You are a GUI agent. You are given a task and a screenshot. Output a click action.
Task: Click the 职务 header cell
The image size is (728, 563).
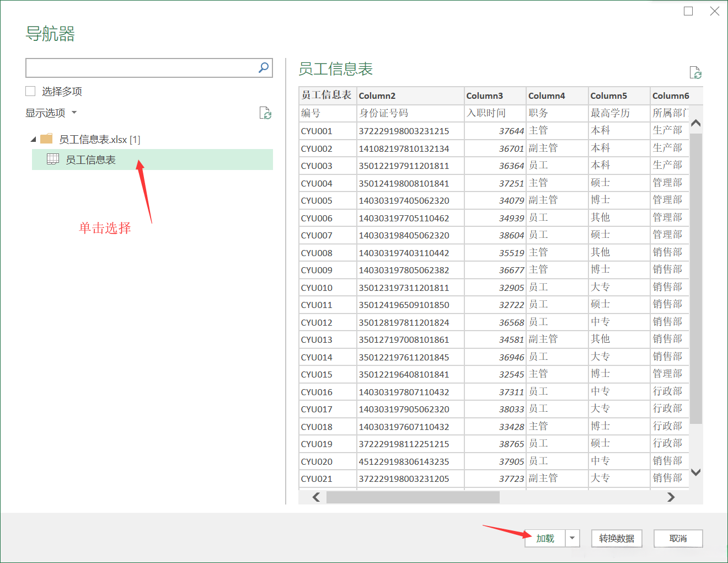(x=557, y=113)
